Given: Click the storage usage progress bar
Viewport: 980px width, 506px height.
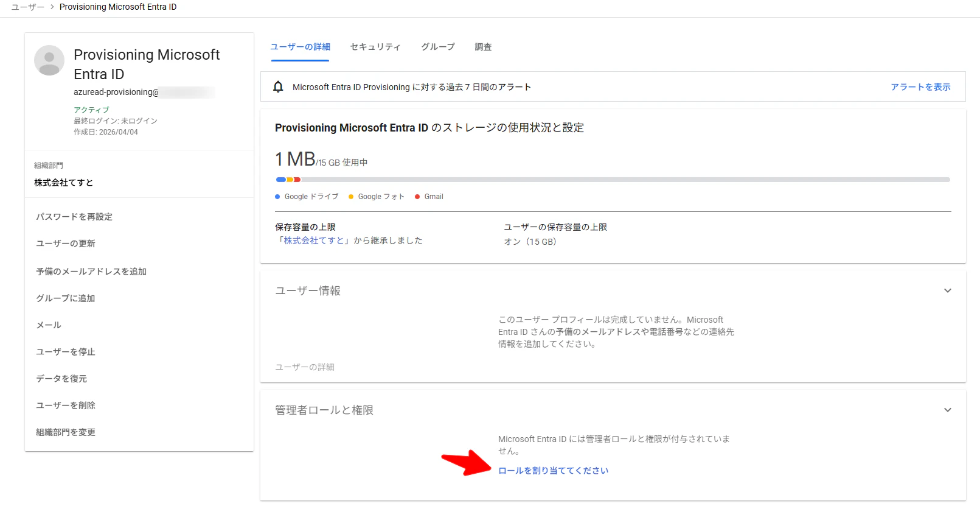Looking at the screenshot, I should (613, 180).
